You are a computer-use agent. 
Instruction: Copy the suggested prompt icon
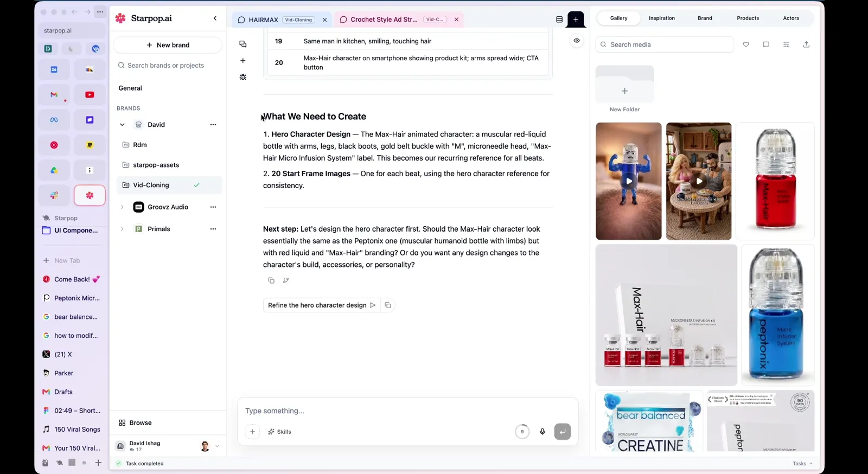pyautogui.click(x=388, y=305)
